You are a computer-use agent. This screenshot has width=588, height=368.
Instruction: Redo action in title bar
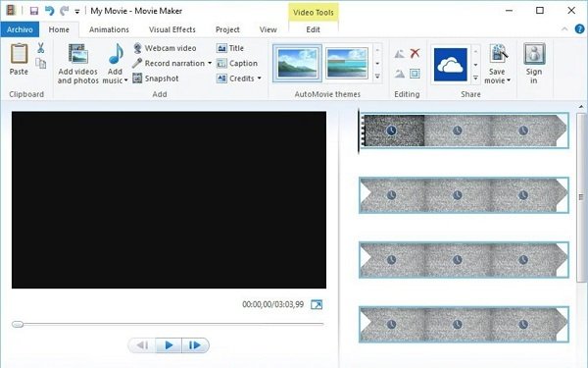[65, 10]
